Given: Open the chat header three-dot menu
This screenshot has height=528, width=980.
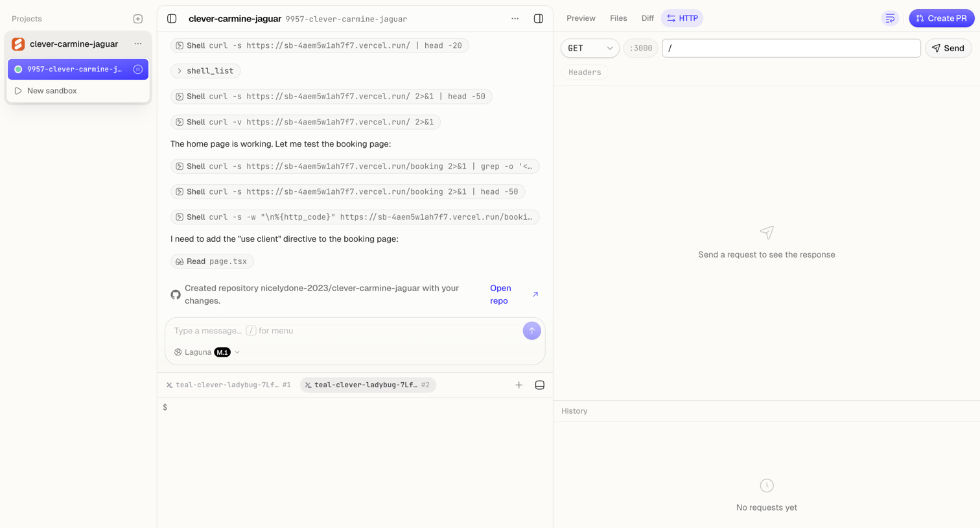Looking at the screenshot, I should (x=515, y=19).
